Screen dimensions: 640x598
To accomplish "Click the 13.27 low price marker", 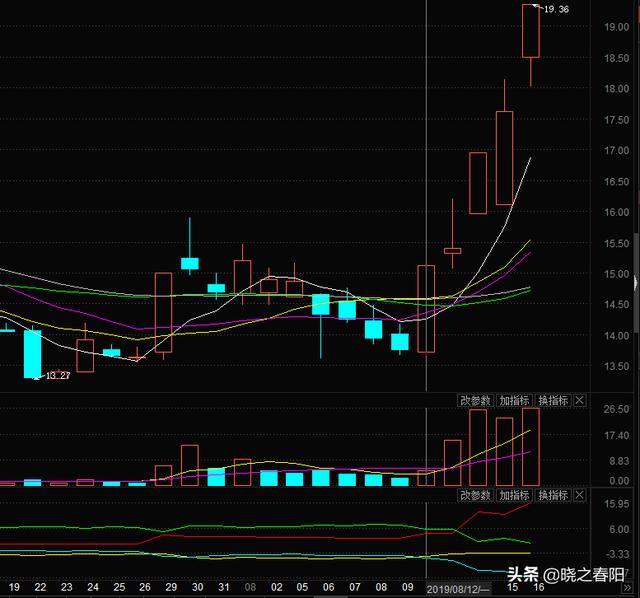I will (58, 376).
